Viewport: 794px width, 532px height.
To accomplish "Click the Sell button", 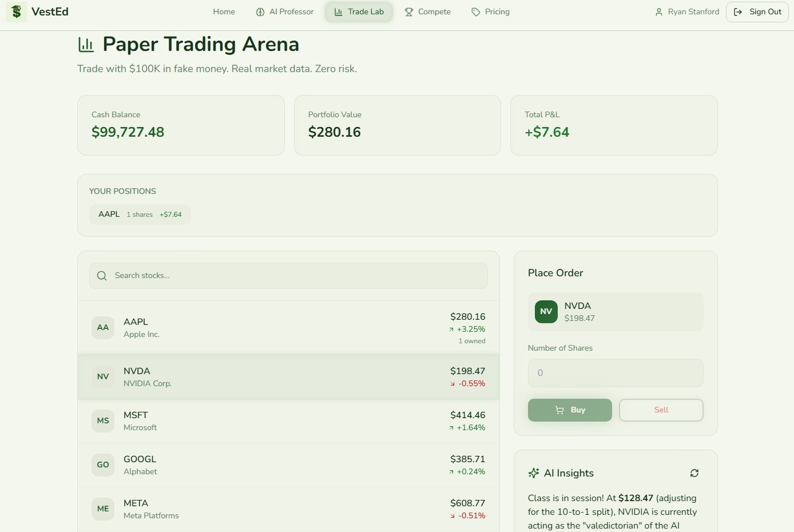I will click(661, 410).
